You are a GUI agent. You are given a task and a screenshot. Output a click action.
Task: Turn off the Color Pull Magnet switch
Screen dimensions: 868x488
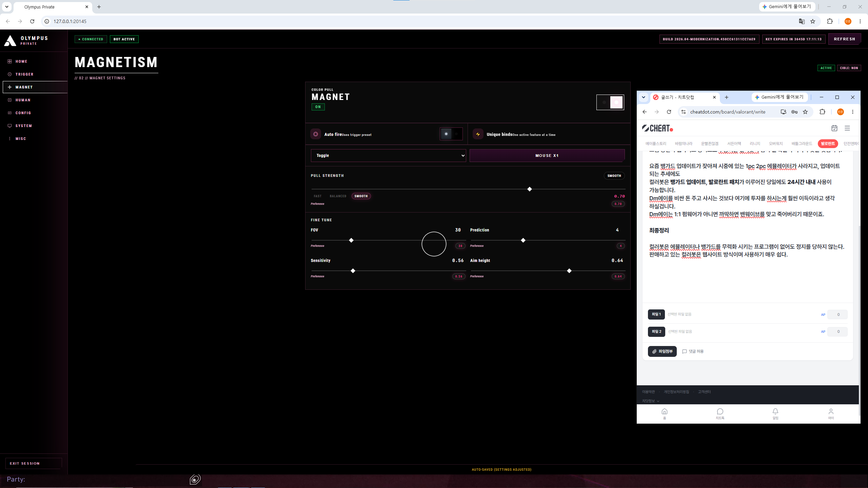coord(610,102)
